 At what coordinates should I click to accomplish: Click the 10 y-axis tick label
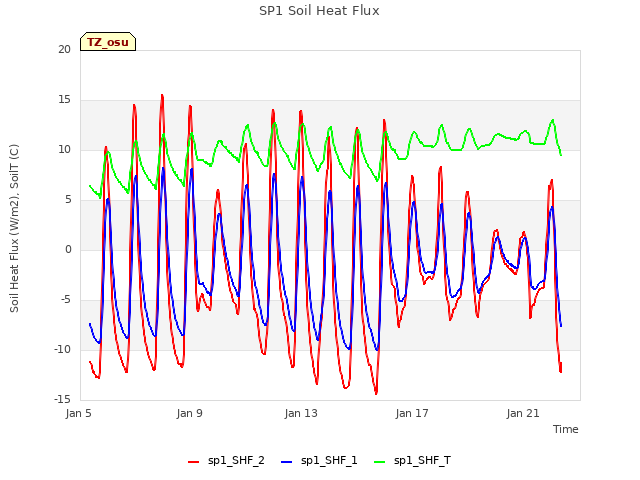[64, 149]
